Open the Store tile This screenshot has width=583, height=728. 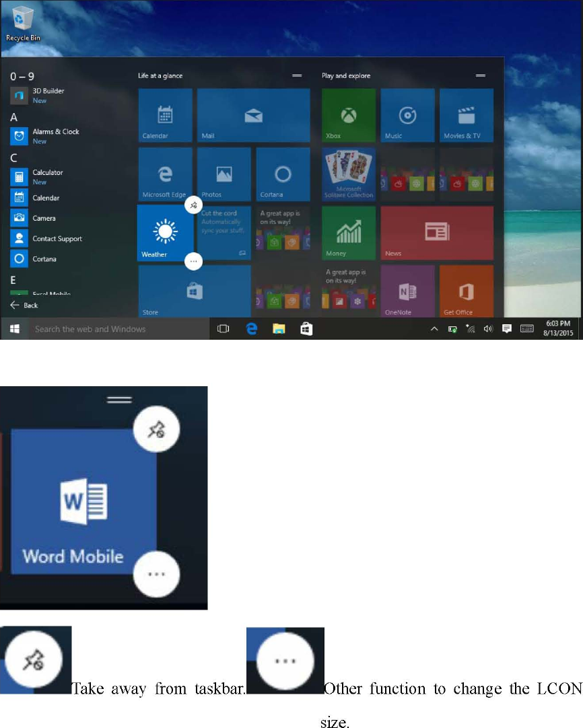click(x=195, y=291)
